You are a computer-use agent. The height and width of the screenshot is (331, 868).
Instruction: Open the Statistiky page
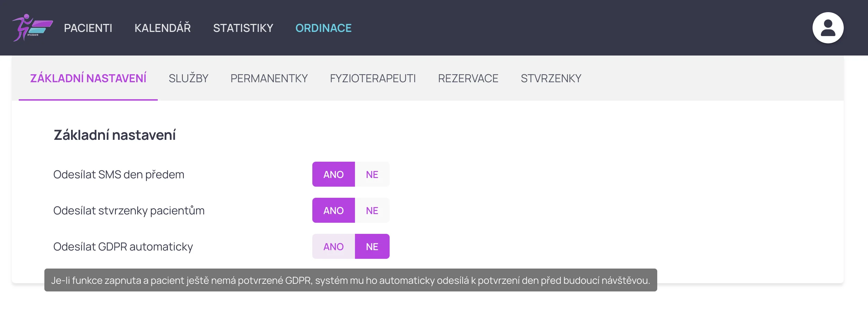(243, 28)
